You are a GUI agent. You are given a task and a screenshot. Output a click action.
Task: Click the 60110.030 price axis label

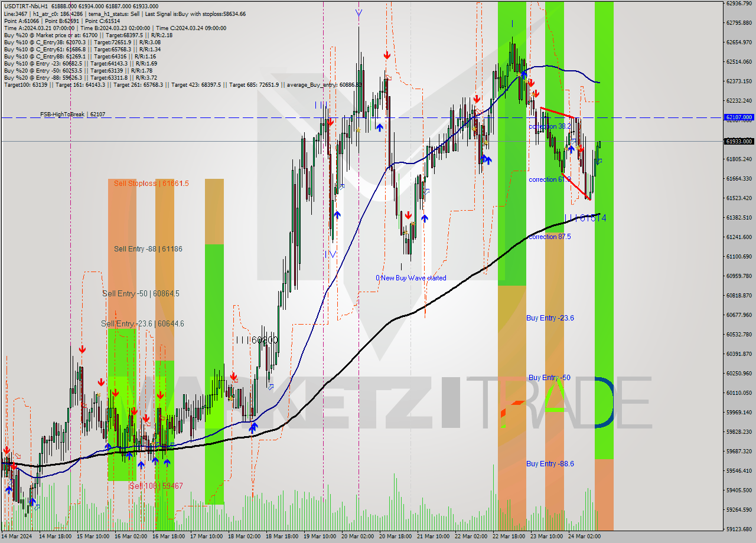(x=738, y=392)
